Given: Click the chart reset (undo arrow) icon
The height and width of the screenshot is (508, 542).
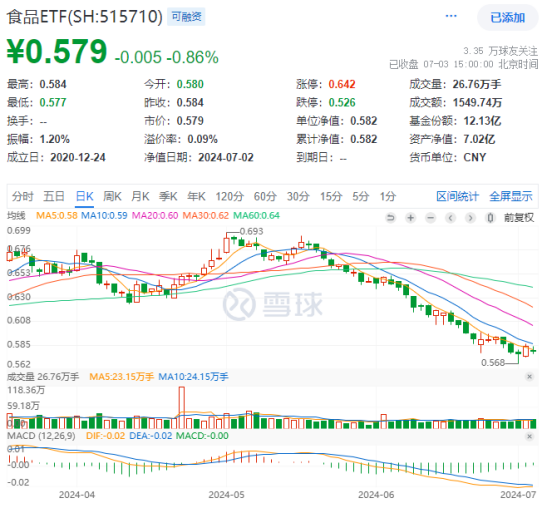Looking at the screenshot, I should (390, 218).
